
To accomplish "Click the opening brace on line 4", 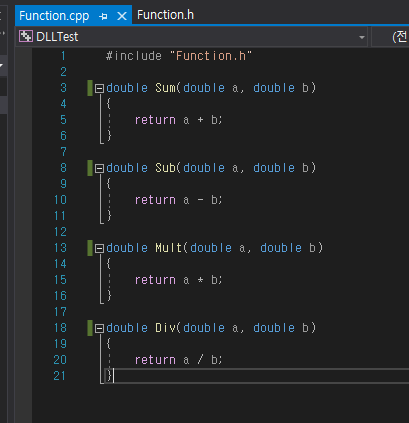I will point(109,104).
